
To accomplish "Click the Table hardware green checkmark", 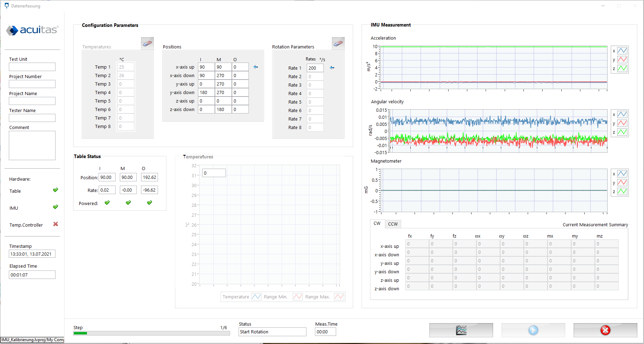I will click(x=55, y=190).
